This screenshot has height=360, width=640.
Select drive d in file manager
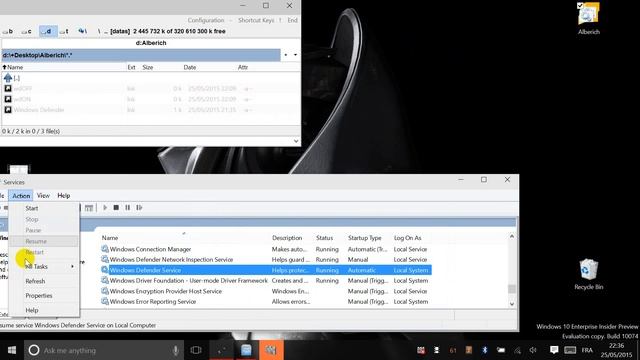(x=48, y=31)
